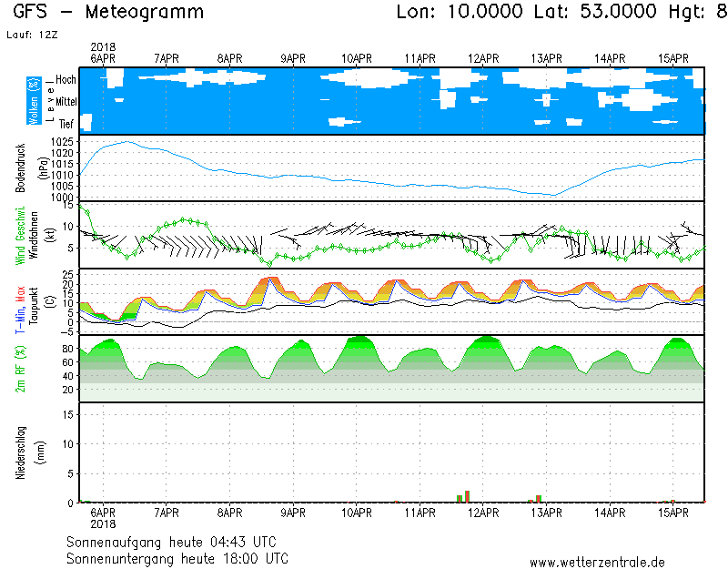
Task: Click the Lon: 10.0000 longitude value
Action: tap(460, 13)
